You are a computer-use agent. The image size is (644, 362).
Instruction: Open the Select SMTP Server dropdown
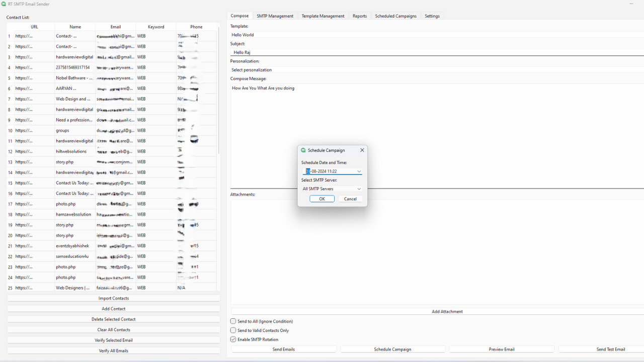click(x=359, y=189)
